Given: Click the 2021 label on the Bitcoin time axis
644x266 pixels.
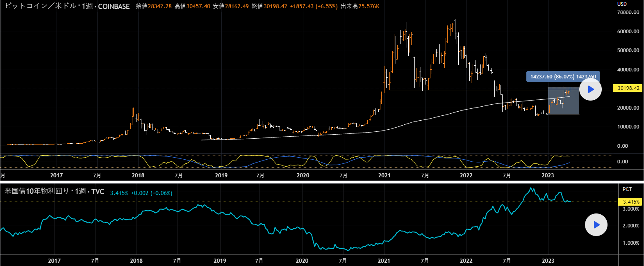Looking at the screenshot, I should [x=384, y=176].
